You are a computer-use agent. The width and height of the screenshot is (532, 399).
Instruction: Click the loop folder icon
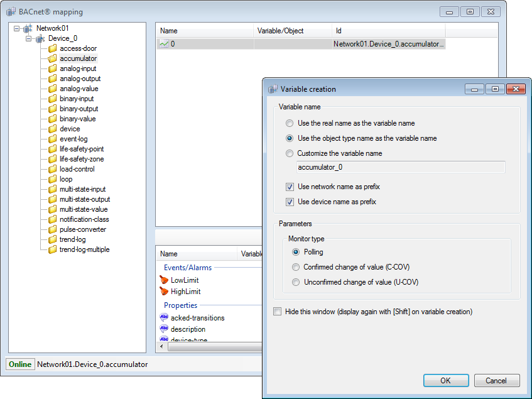pos(52,179)
